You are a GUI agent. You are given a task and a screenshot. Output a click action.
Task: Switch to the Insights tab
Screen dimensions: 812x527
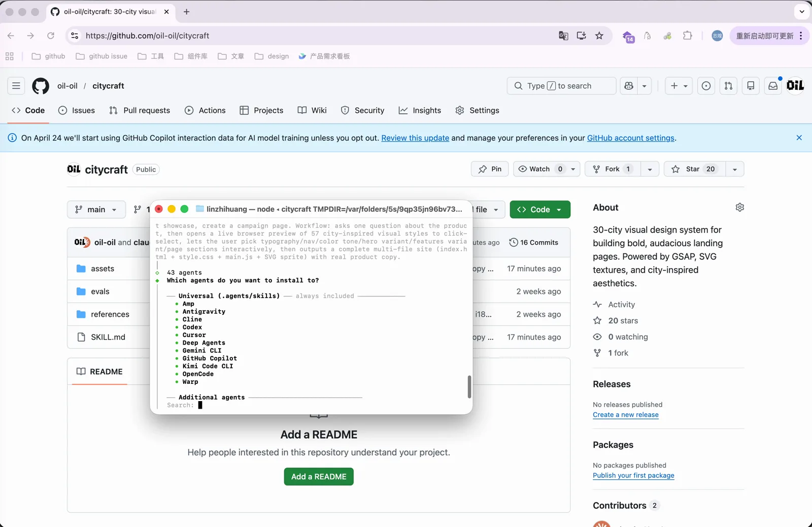(420, 110)
